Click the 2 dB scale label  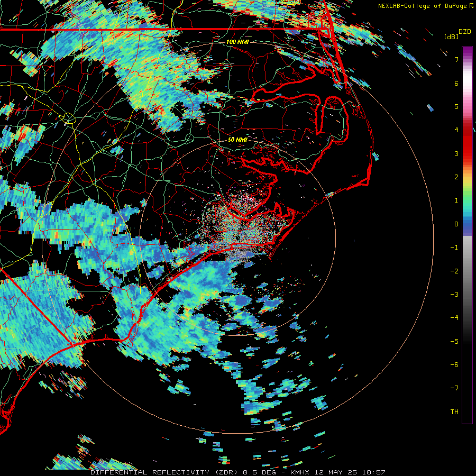click(x=456, y=177)
